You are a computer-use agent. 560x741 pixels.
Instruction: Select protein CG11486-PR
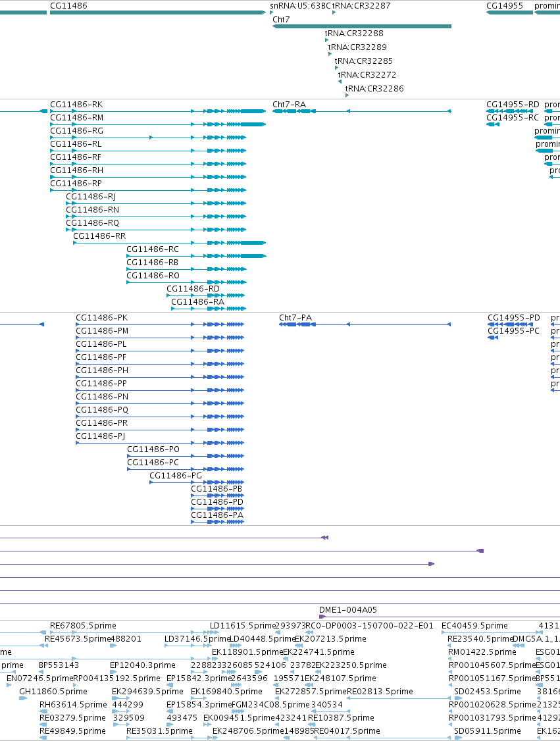pos(101,423)
